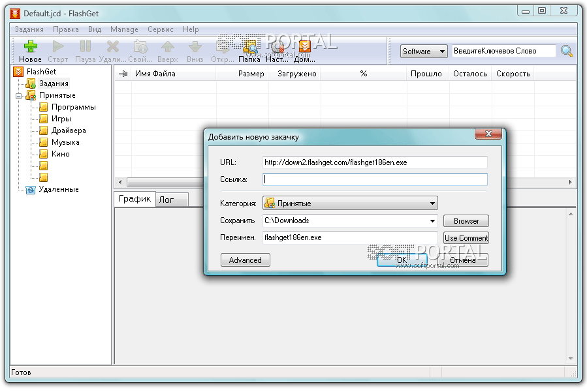Click the log pane scroll up arrow
Image resolution: width=587 pixels, height=392 pixels.
571,214
